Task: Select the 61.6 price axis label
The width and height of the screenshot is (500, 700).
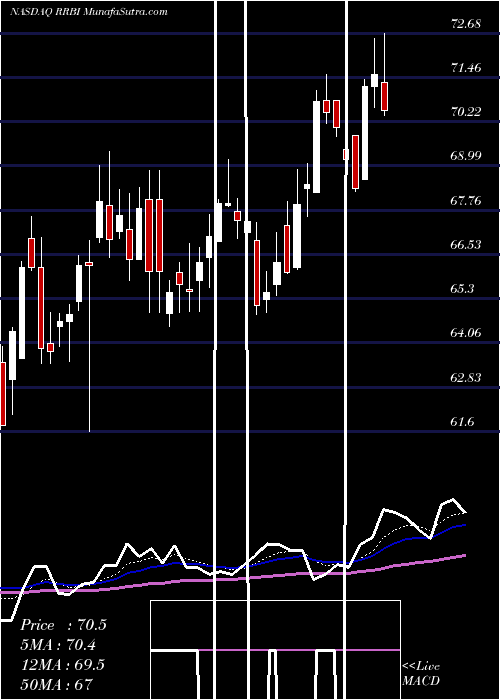Action: click(462, 421)
